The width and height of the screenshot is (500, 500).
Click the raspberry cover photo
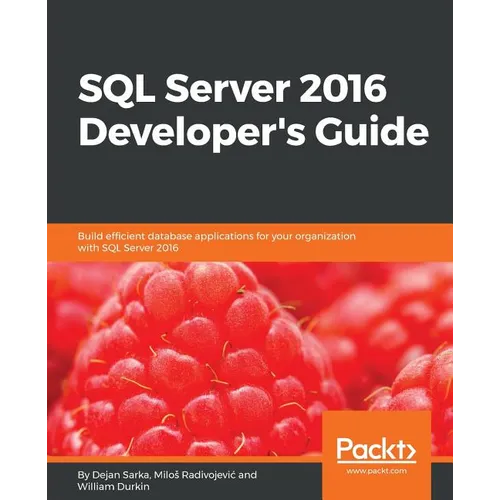pos(250,359)
